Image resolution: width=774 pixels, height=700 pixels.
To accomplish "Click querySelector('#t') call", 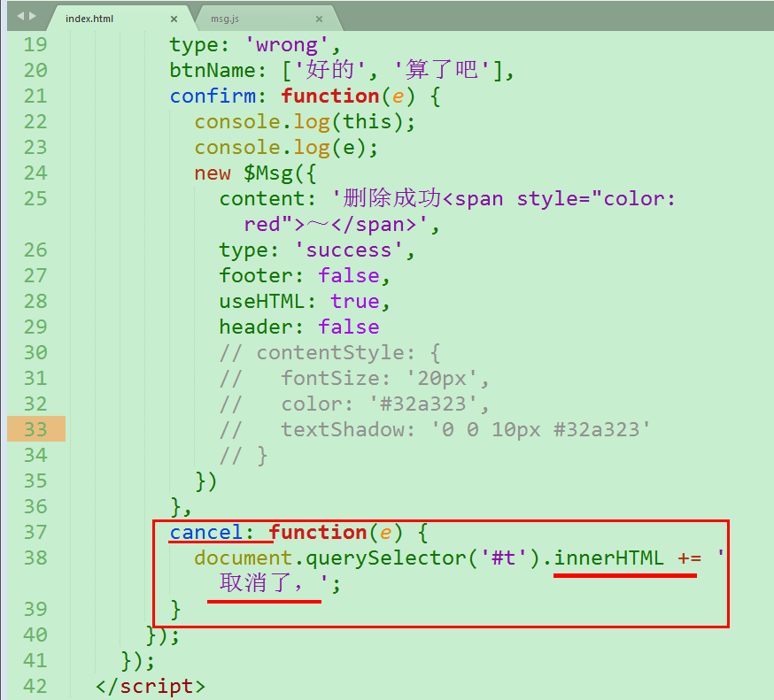I will (x=422, y=558).
